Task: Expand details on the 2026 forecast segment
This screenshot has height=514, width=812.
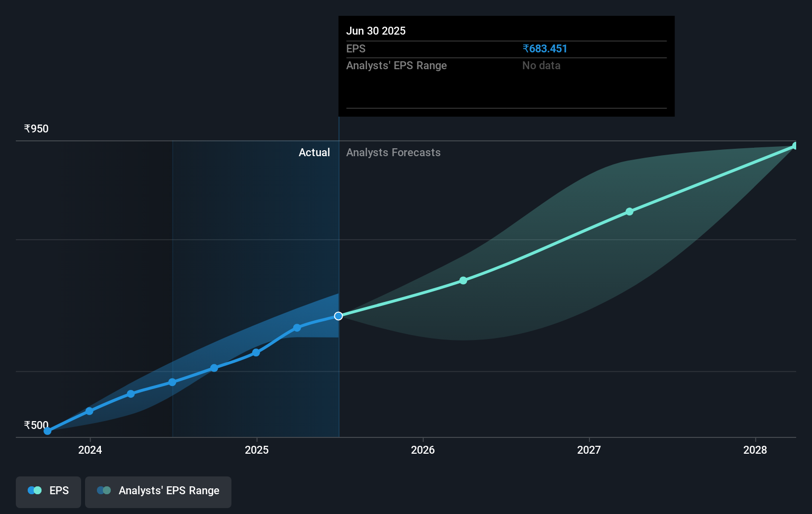Action: click(x=463, y=280)
